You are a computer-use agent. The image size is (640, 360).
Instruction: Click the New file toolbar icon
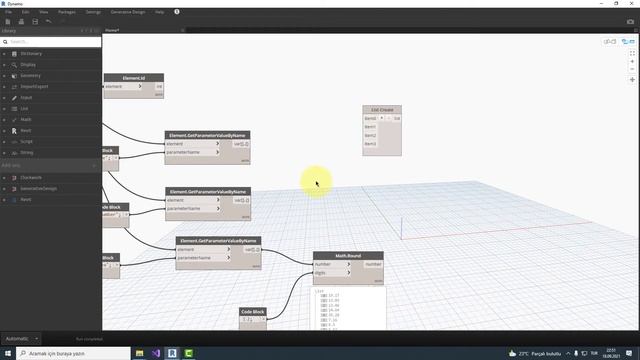click(x=8, y=21)
